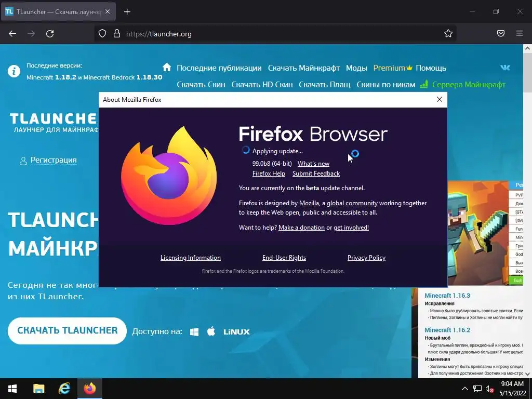
Task: Open the Помощь menu item
Action: [x=431, y=68]
